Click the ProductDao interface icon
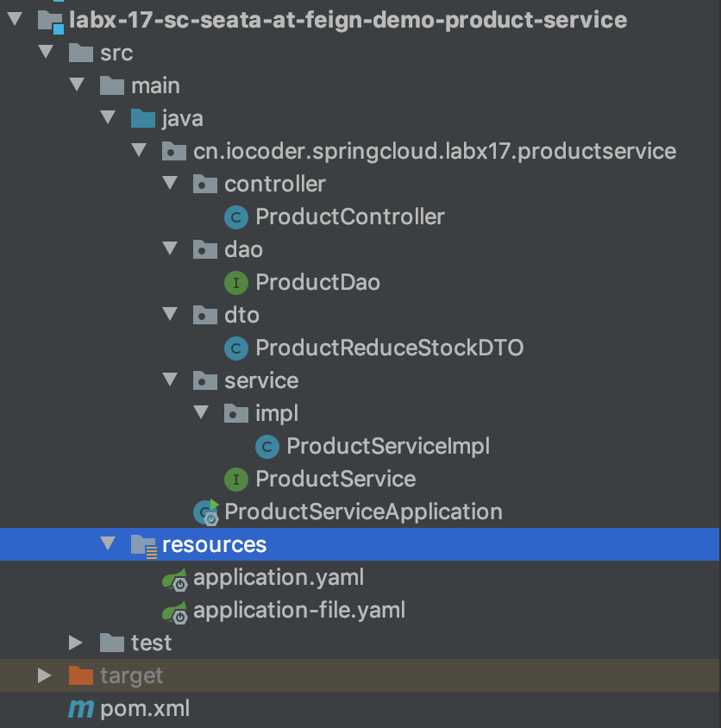This screenshot has height=728, width=721. coord(235,282)
